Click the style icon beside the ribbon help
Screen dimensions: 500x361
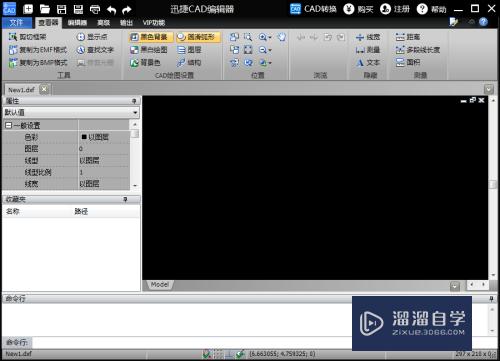tap(454, 22)
